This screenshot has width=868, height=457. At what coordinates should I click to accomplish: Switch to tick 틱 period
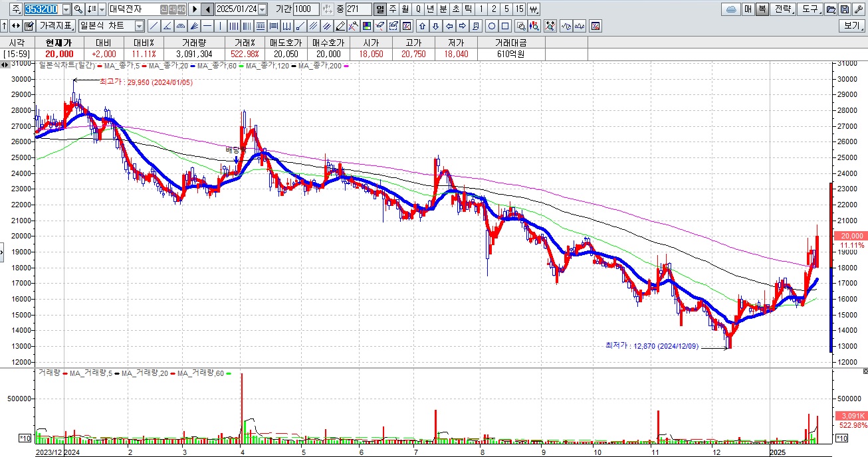(x=468, y=9)
